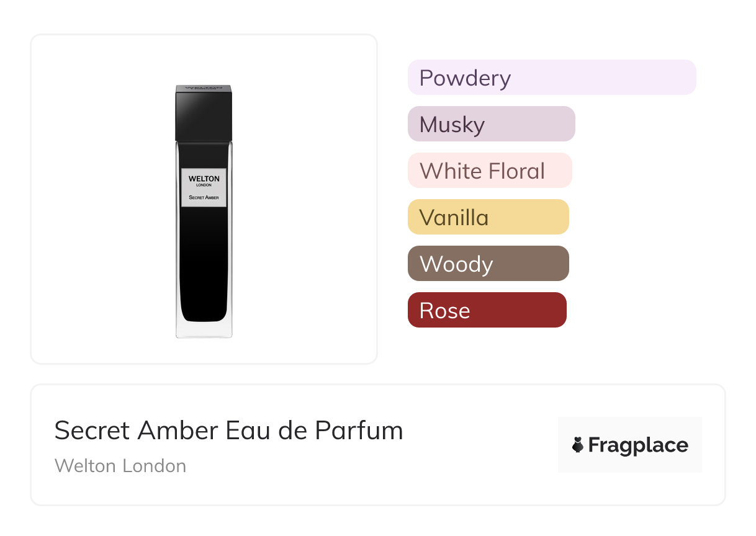Click the Fragplace perfume bottle logo icon
This screenshot has width=756, height=536.
coord(578,445)
